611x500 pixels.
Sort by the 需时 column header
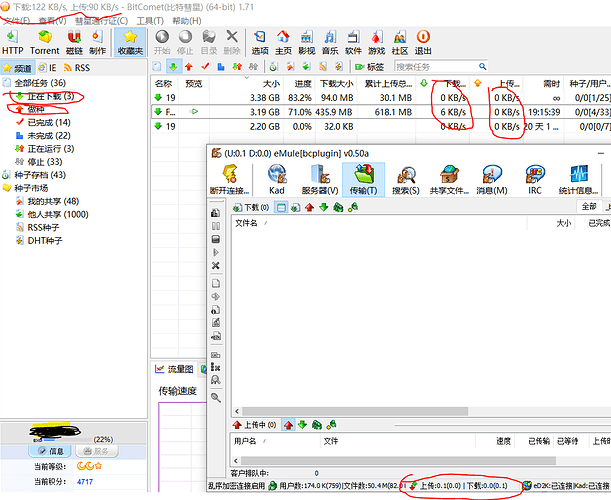(551, 83)
